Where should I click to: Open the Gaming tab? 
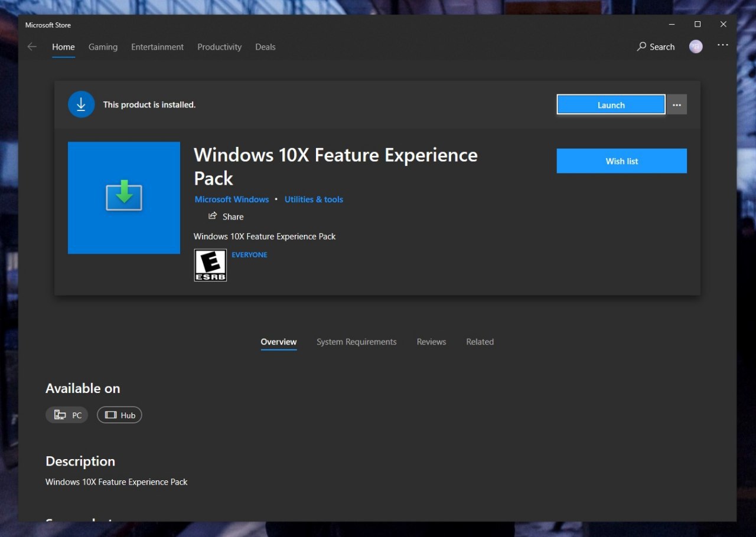point(103,47)
